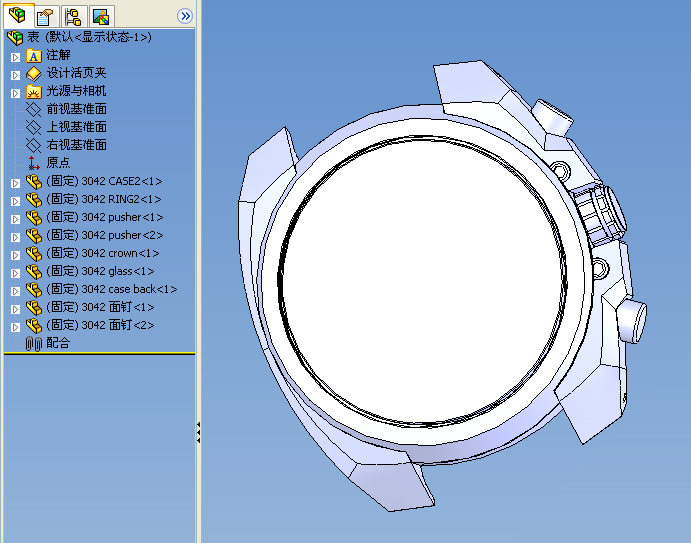Open the PropertyManager tab
The image size is (691, 543).
click(x=46, y=17)
